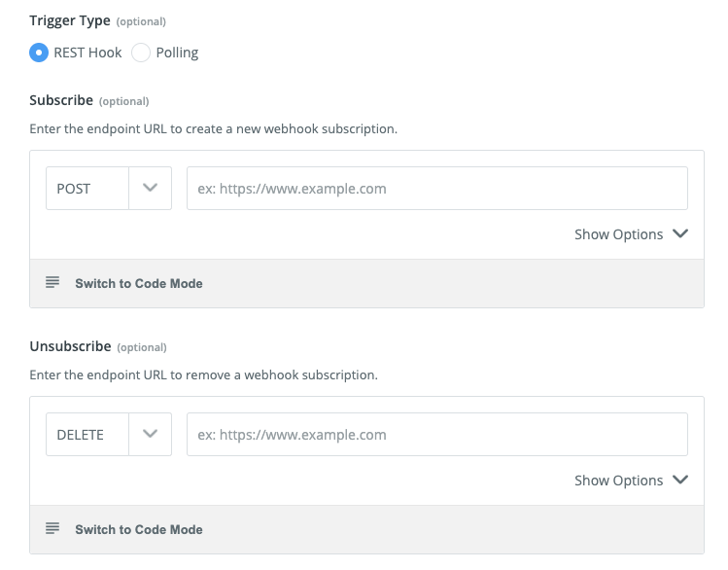Focus the Unsubscribe endpoint URL field

436,435
